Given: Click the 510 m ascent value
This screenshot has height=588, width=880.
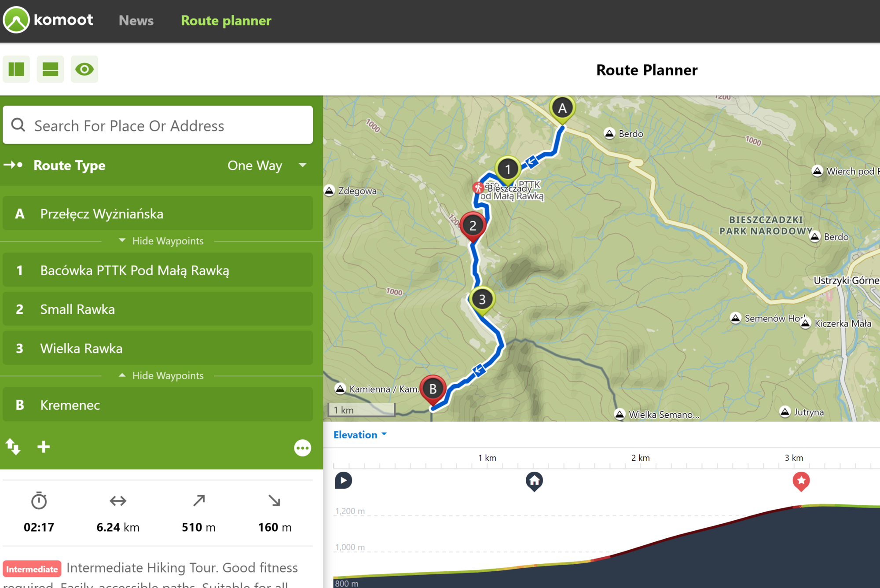Looking at the screenshot, I should click(x=199, y=527).
